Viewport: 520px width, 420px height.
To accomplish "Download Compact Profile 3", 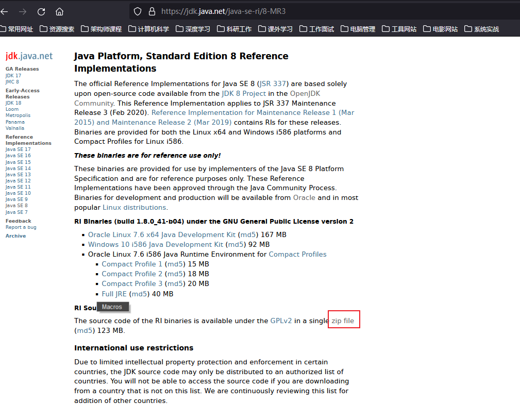I will click(132, 284).
